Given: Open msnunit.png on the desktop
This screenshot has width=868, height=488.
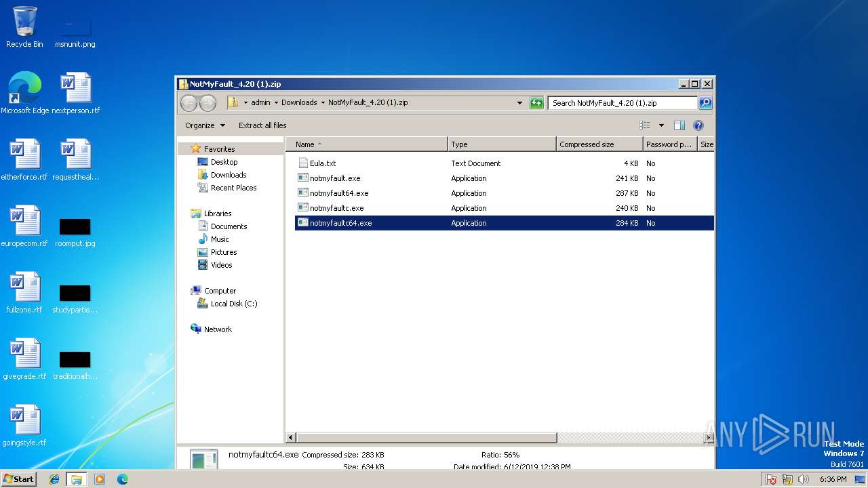Looking at the screenshot, I should 75,32.
